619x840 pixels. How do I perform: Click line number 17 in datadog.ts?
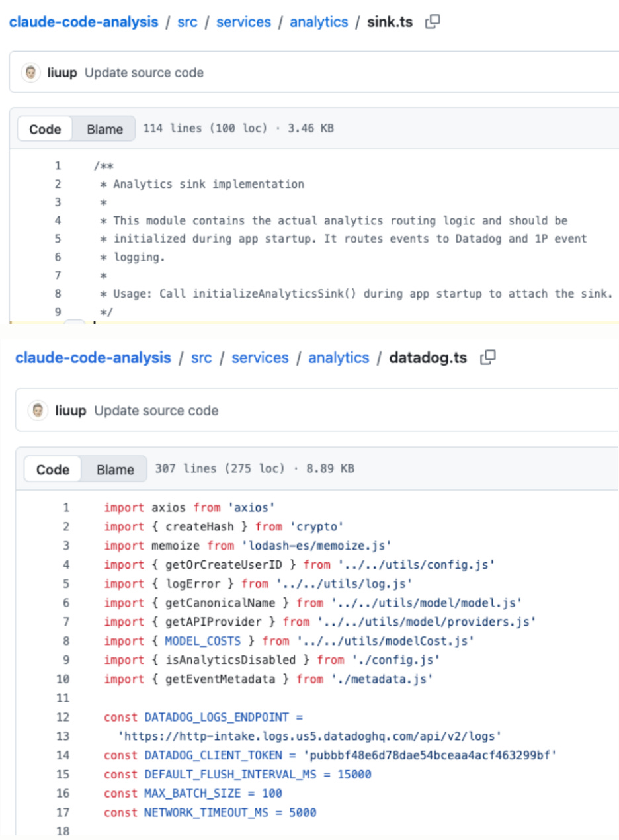click(x=63, y=812)
